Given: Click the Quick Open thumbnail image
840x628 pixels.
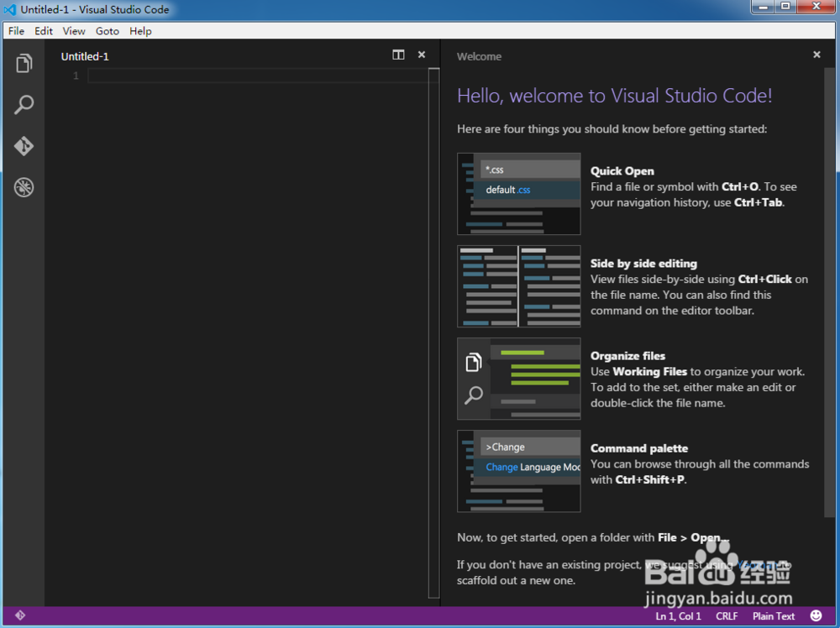Looking at the screenshot, I should [518, 194].
